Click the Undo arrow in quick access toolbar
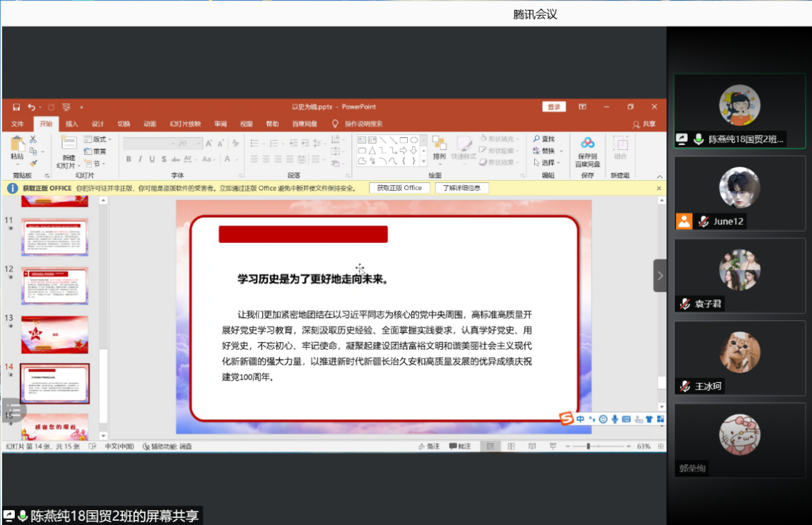The height and width of the screenshot is (525, 812). [31, 107]
